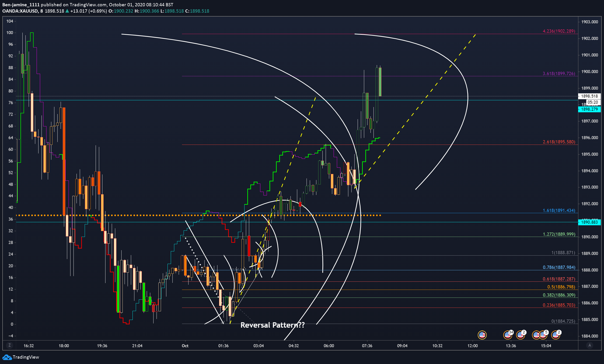Open the US event flag without a badge near 12:00
The height and width of the screenshot is (364, 604).
pyautogui.click(x=482, y=335)
